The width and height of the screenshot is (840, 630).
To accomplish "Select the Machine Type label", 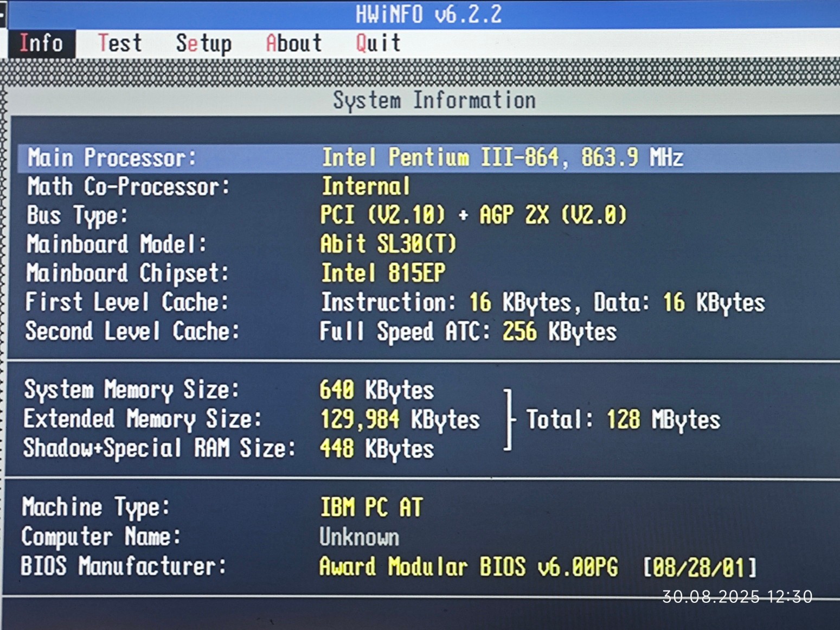I will tap(95, 507).
